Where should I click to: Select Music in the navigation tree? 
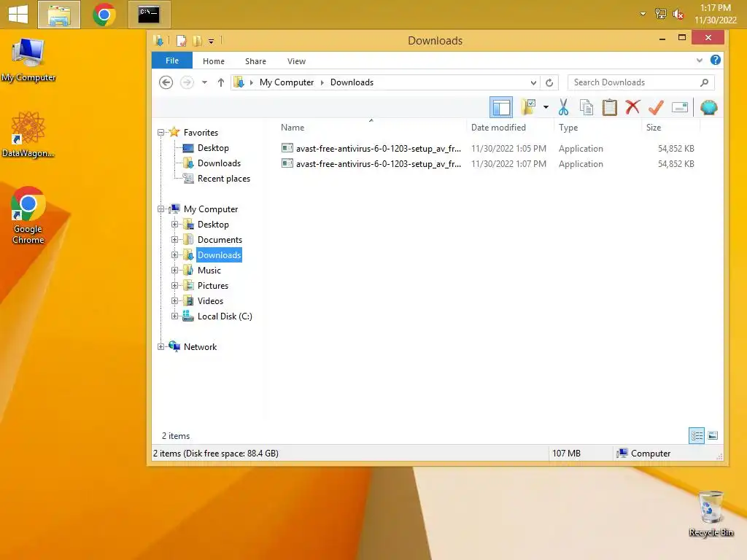coord(209,271)
